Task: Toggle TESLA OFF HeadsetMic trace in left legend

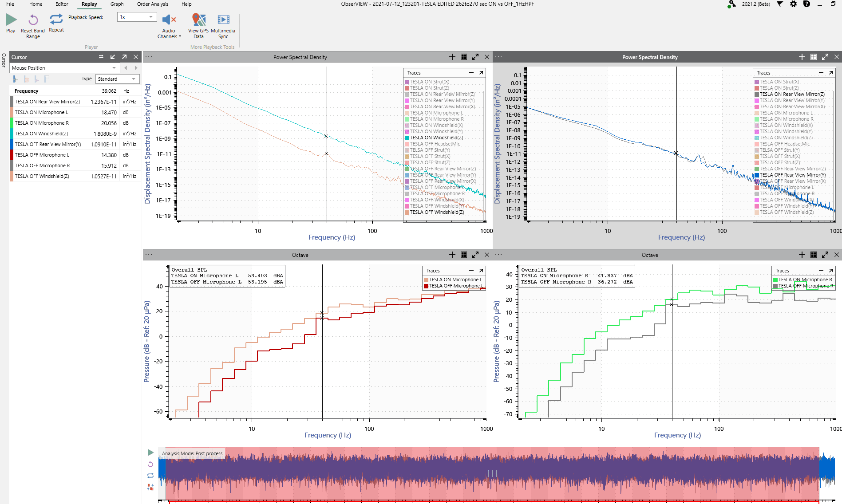Action: 432,144
